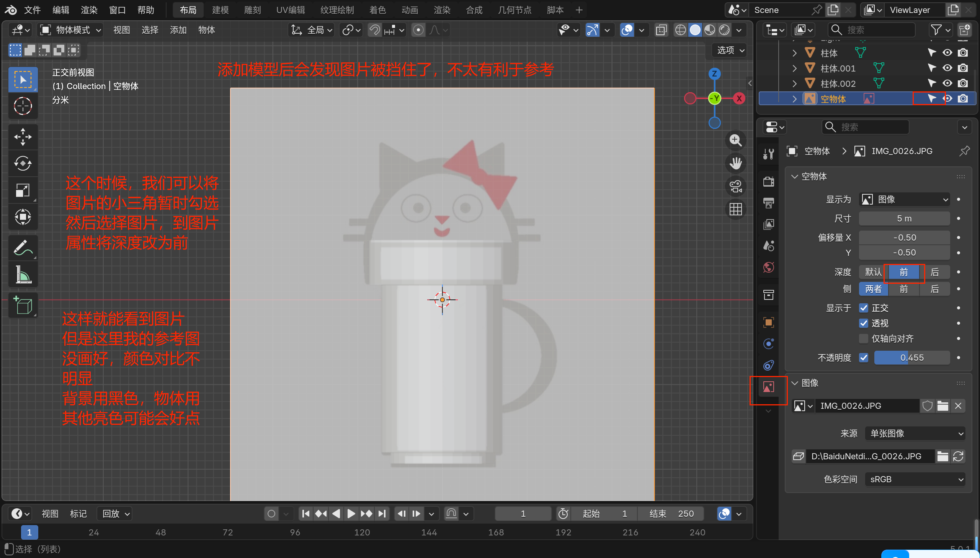This screenshot has width=980, height=558.
Task: Set 深度 to 后
Action: point(935,272)
